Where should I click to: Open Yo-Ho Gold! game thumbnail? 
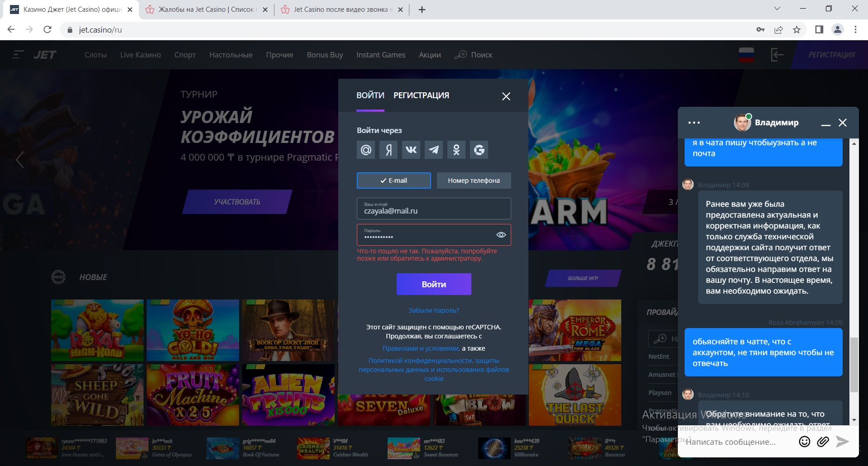(193, 330)
